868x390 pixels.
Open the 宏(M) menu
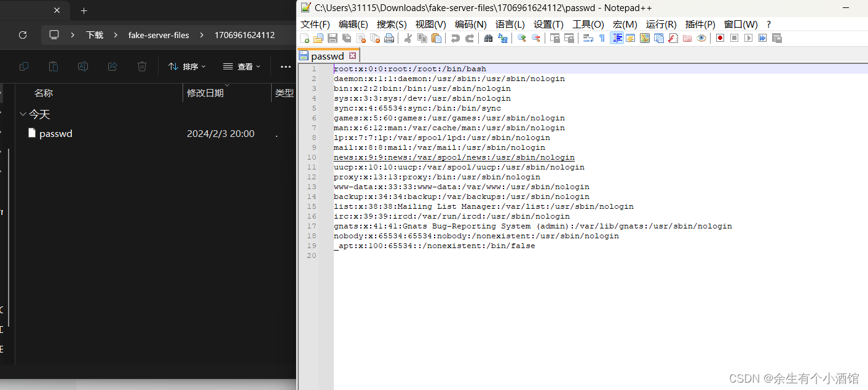click(625, 25)
